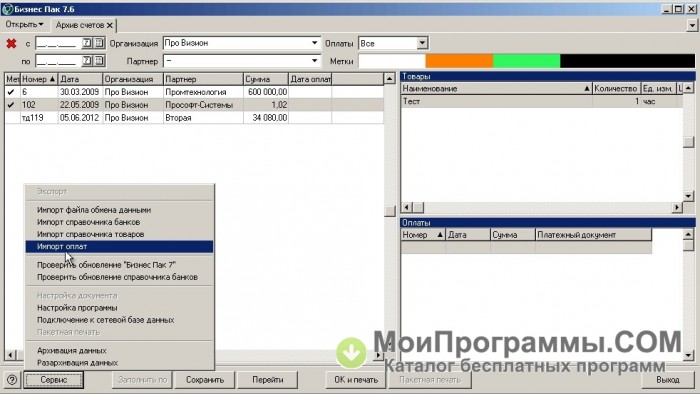Open calendar picker for the 'по' end date

coord(99,60)
